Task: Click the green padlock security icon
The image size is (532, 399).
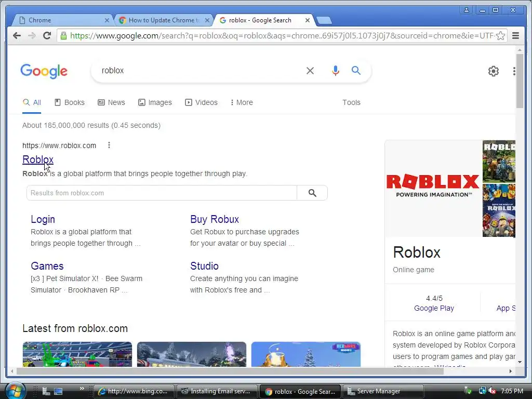Action: 63,36
